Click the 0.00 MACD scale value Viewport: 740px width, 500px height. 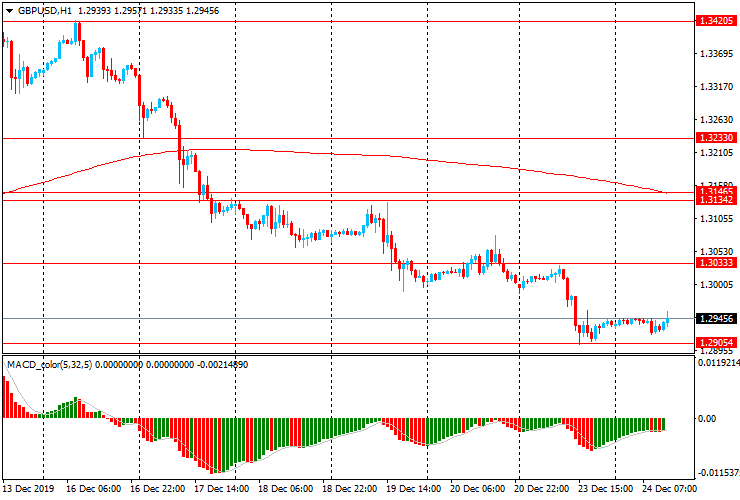point(707,419)
